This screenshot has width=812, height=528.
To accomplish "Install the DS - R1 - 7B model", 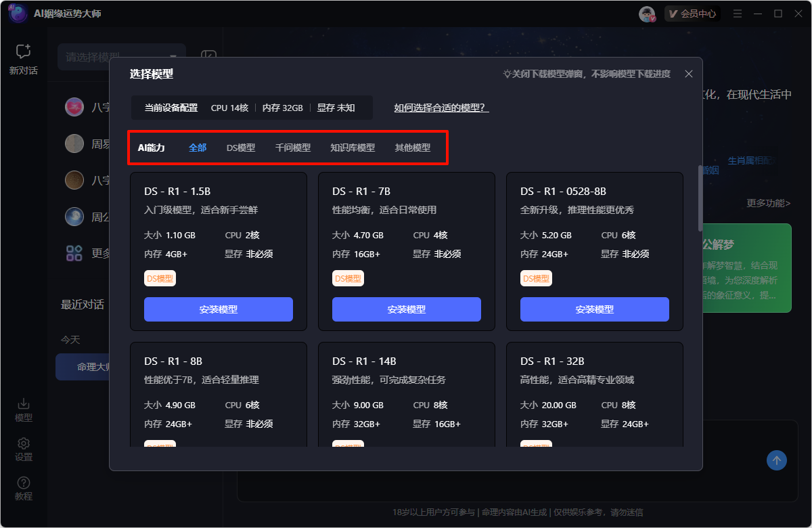I will coord(406,309).
